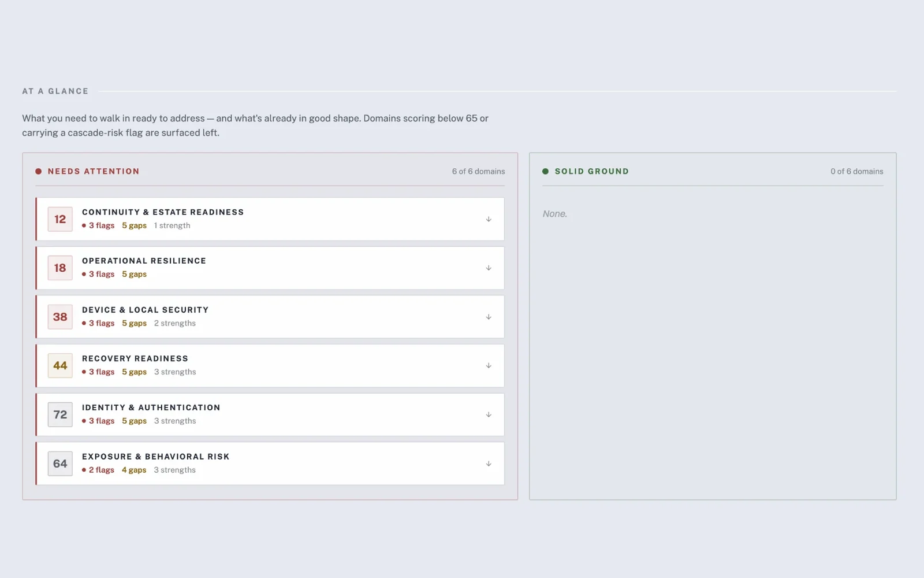This screenshot has width=924, height=578.
Task: Click '4 gaps' under Exposure & Behavioral Risk
Action: click(134, 470)
